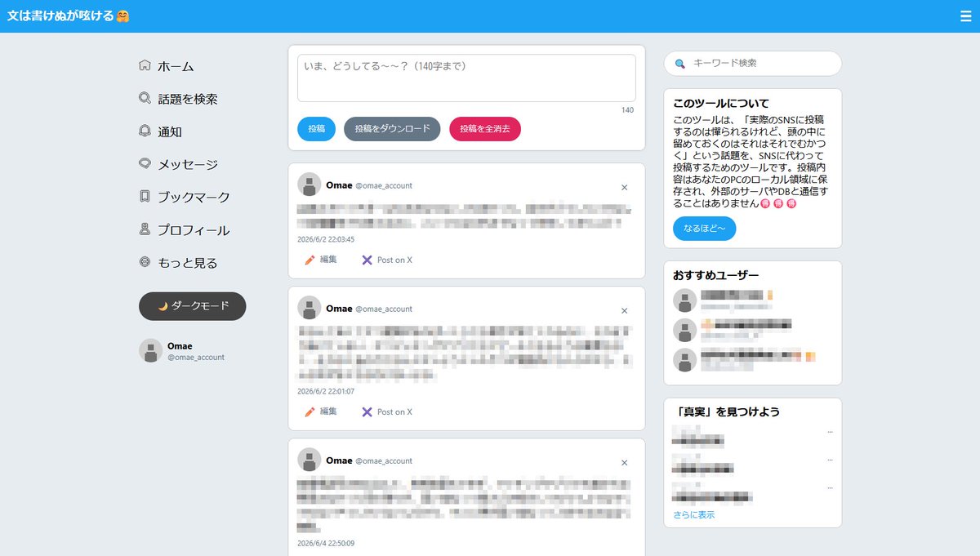
Task: Click the pencil icon on 22:03:45 post
Action: coord(310,260)
